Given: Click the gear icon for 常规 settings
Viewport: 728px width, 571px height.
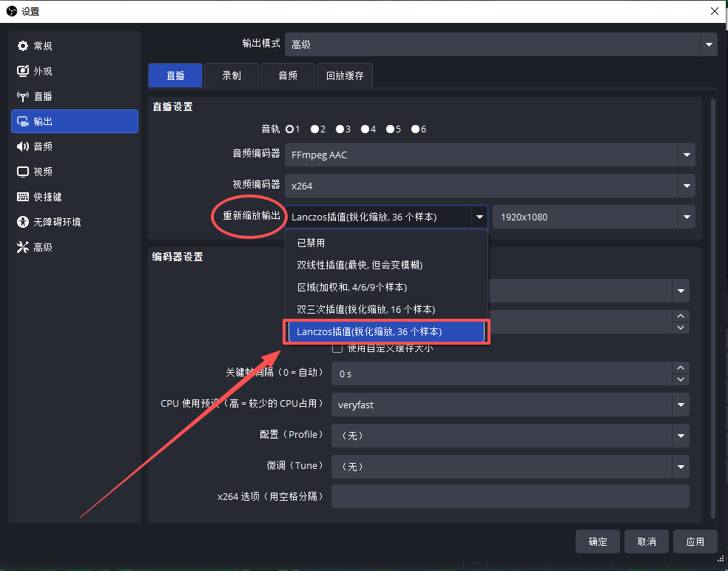Looking at the screenshot, I should tap(22, 46).
